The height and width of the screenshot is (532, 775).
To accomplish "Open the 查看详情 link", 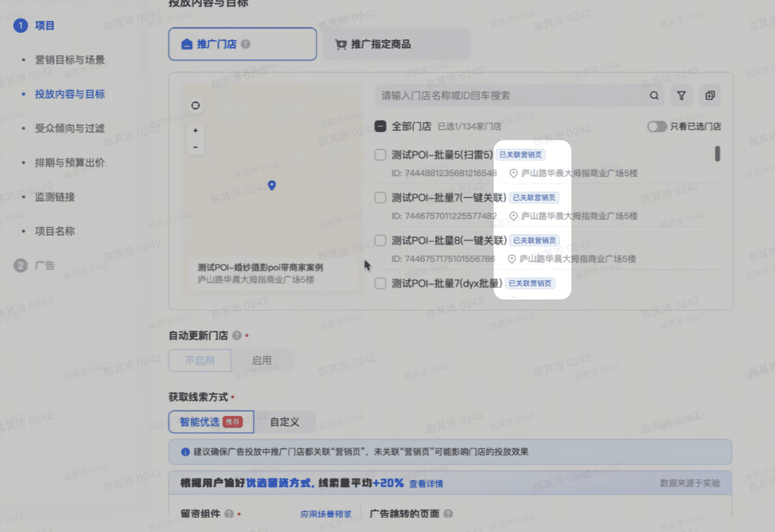I will 426,484.
